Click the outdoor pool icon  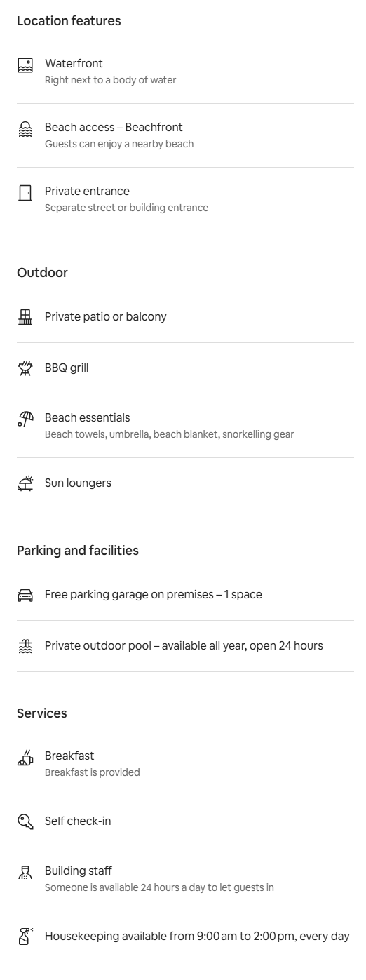pyautogui.click(x=25, y=646)
